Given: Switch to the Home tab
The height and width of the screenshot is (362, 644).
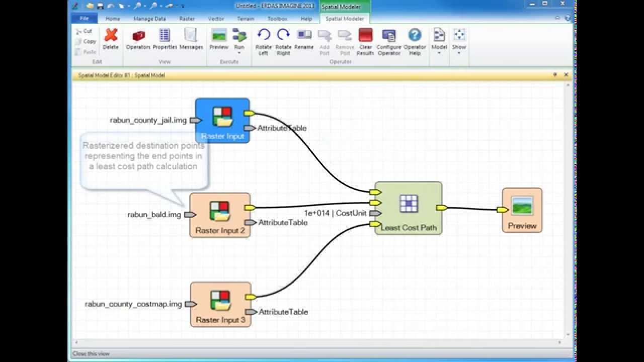Looking at the screenshot, I should click(113, 19).
